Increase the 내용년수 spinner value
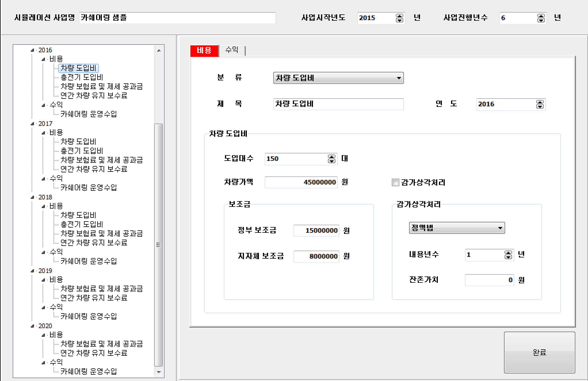Image resolution: width=588 pixels, height=381 pixels. tap(508, 253)
